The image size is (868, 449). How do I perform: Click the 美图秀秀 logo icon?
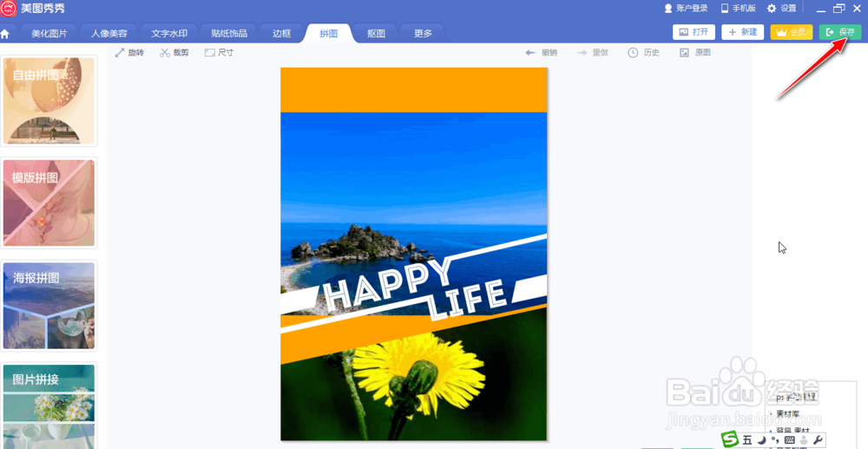click(9, 9)
